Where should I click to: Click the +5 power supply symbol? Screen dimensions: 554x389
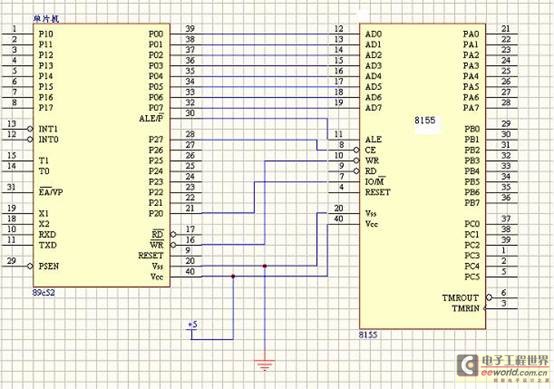pos(193,325)
